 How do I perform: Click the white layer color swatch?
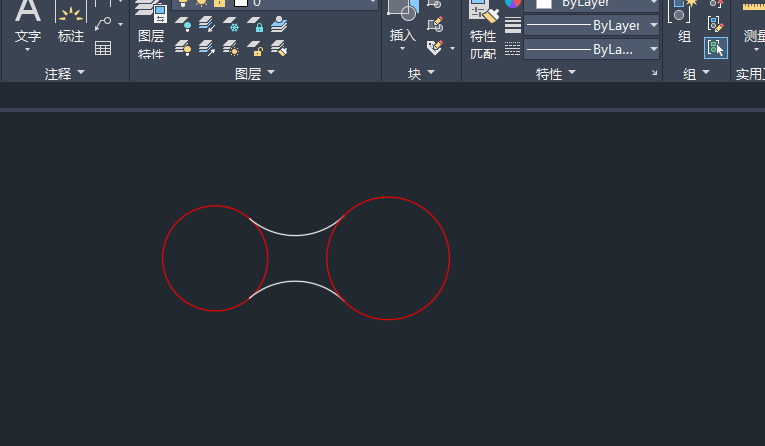pos(241,3)
